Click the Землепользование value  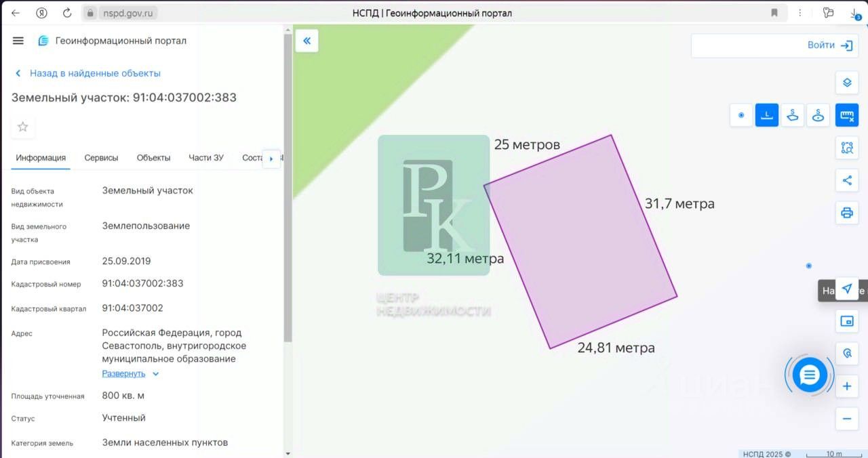click(x=146, y=226)
